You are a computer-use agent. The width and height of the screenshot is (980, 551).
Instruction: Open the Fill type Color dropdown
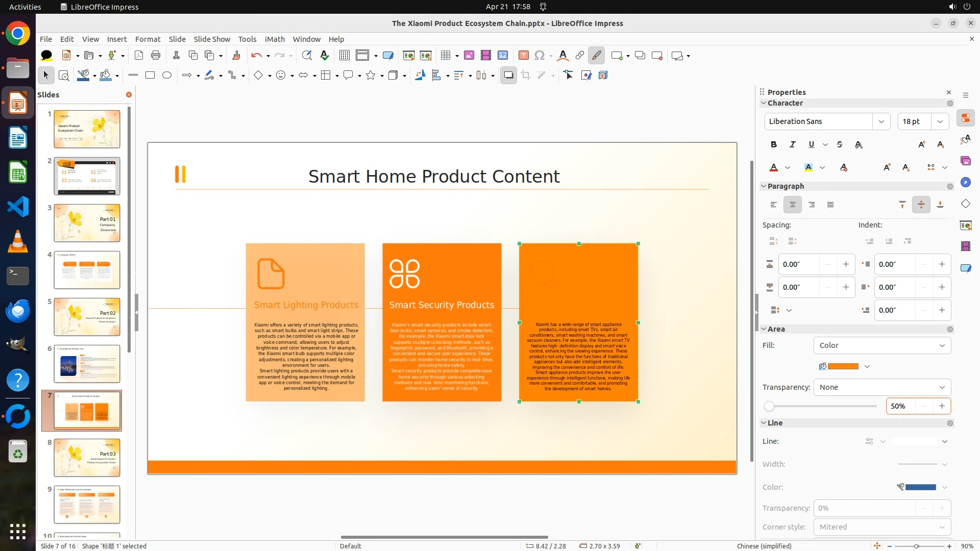pyautogui.click(x=882, y=345)
